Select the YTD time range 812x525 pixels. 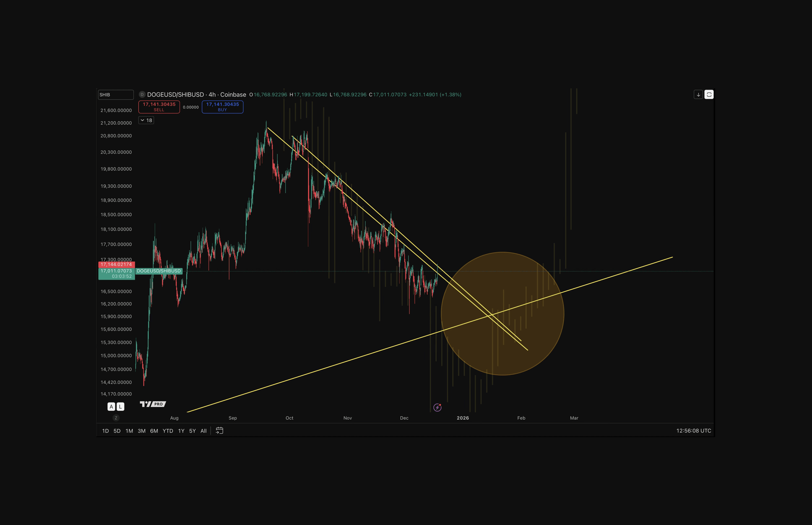[x=168, y=431]
